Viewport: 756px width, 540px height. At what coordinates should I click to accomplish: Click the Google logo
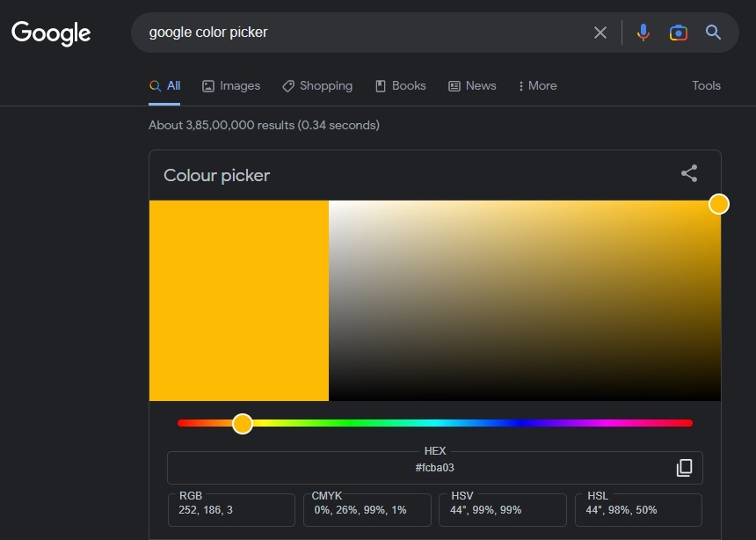tap(50, 33)
